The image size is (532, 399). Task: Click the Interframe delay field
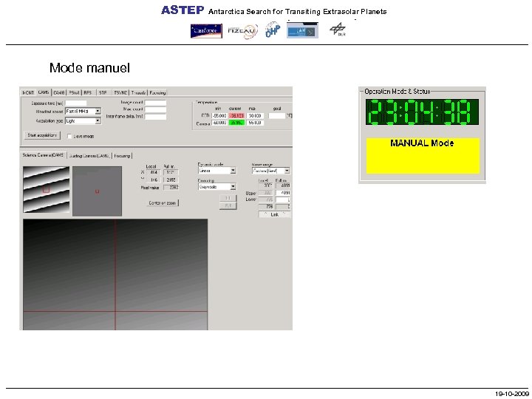pos(155,117)
